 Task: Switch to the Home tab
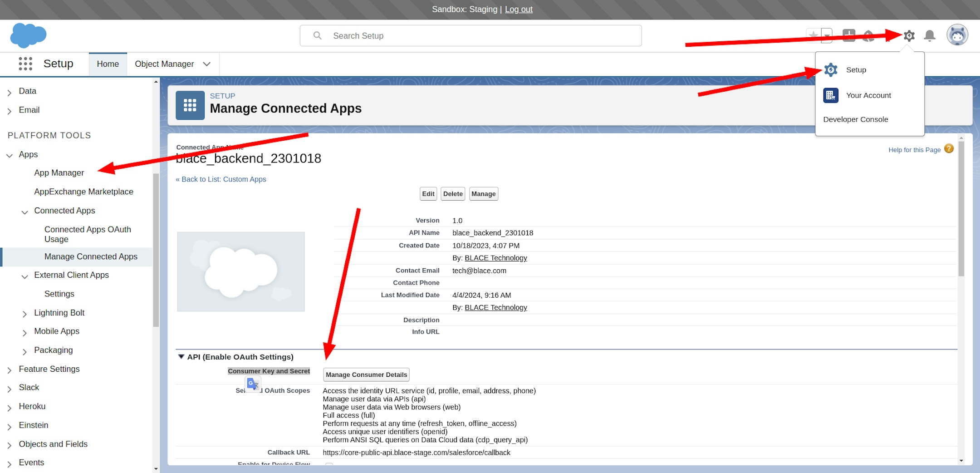coord(108,64)
